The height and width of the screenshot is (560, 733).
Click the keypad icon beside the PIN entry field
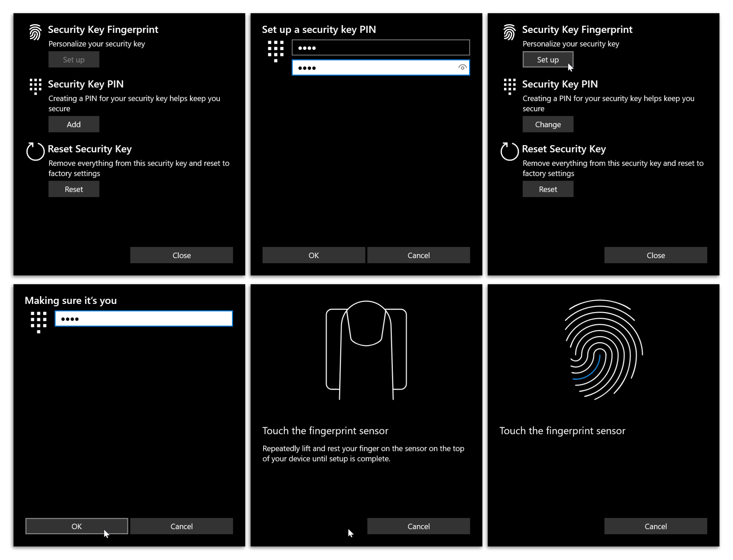pyautogui.click(x=275, y=51)
